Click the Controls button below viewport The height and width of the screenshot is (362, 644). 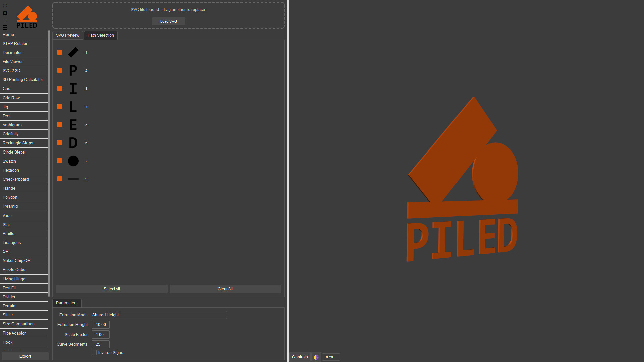coord(300,357)
